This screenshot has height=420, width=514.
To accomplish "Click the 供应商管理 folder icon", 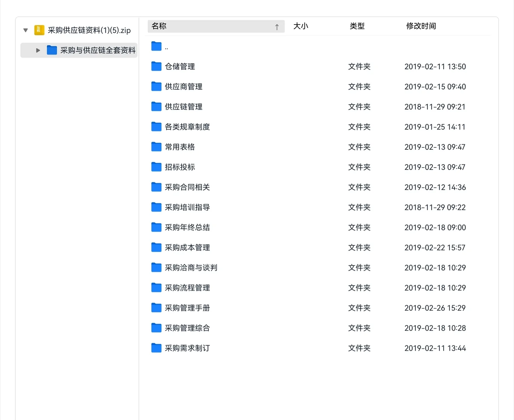I will (156, 86).
